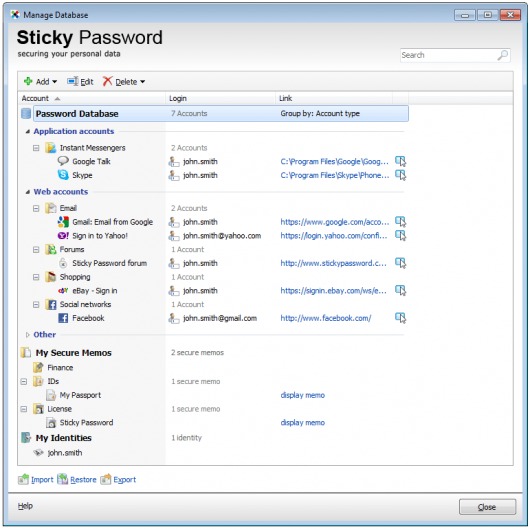Select Sticky Password forum entry
The image size is (530, 529).
coord(109,263)
